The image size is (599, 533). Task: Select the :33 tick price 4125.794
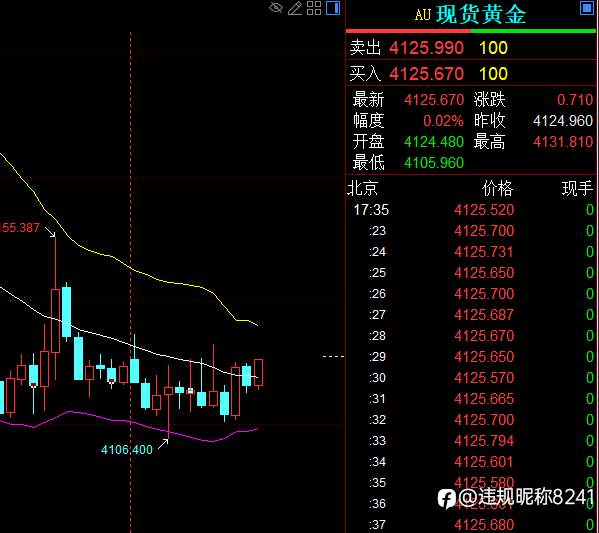coord(484,441)
